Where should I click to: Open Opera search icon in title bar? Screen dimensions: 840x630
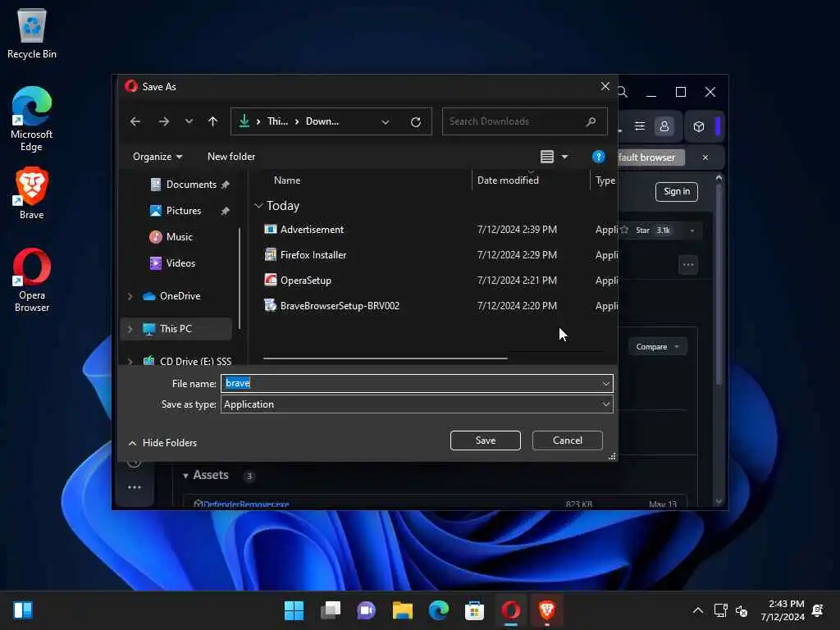(x=623, y=92)
